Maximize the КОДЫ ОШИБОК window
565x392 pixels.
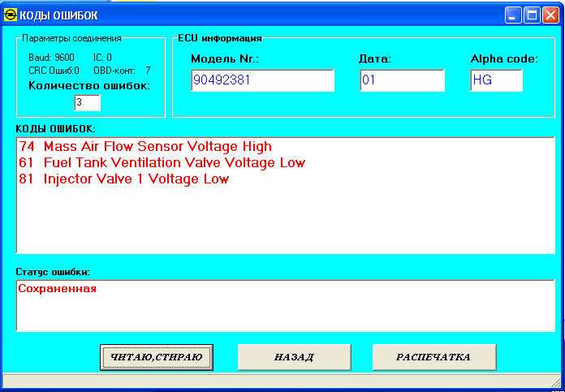coord(532,15)
